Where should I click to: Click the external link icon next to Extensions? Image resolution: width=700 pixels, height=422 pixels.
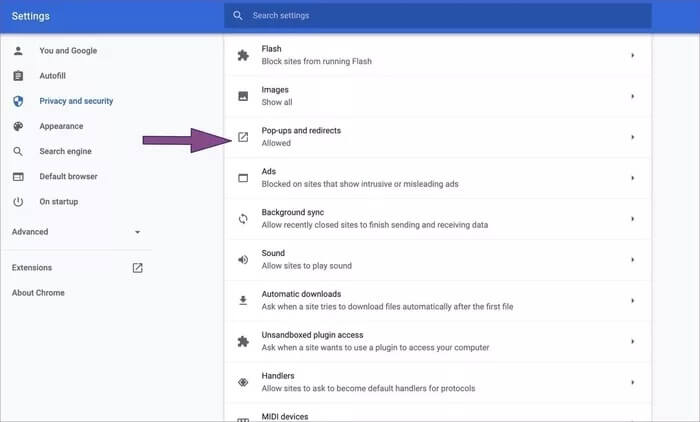coord(138,267)
